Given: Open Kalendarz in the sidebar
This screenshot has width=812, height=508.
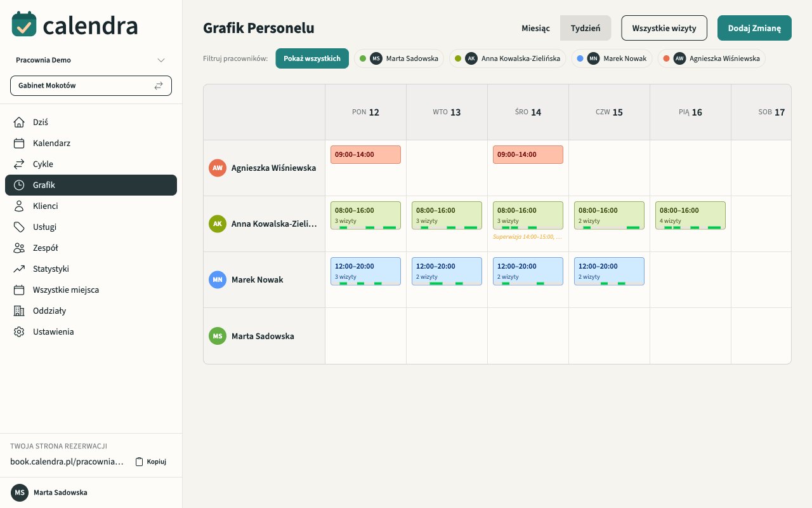Looking at the screenshot, I should pos(91,143).
